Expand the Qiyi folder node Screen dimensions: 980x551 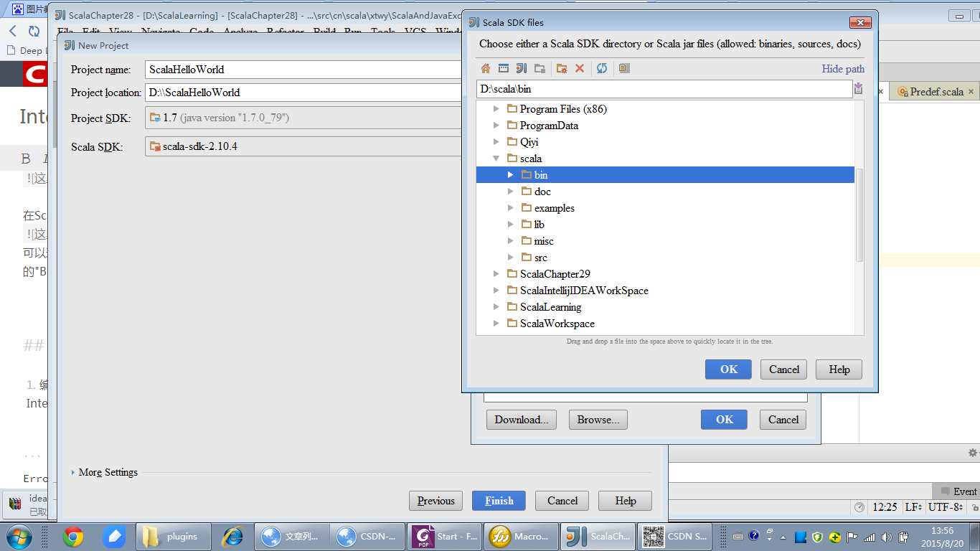496,142
